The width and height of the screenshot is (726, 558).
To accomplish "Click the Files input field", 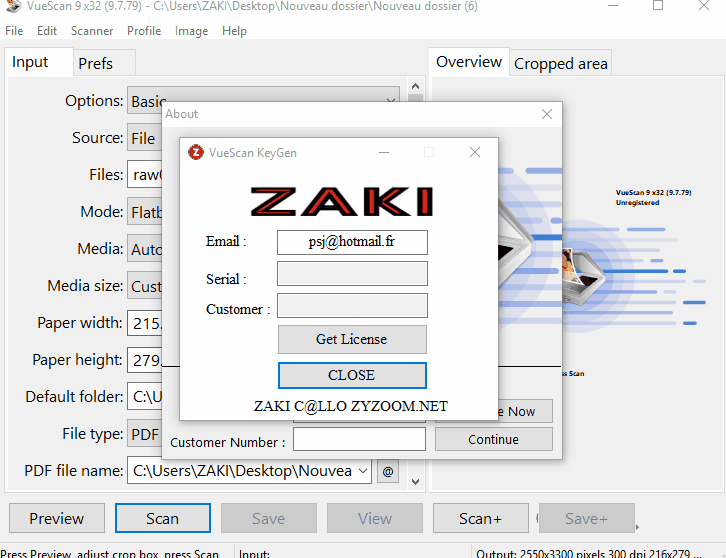I will 144,175.
